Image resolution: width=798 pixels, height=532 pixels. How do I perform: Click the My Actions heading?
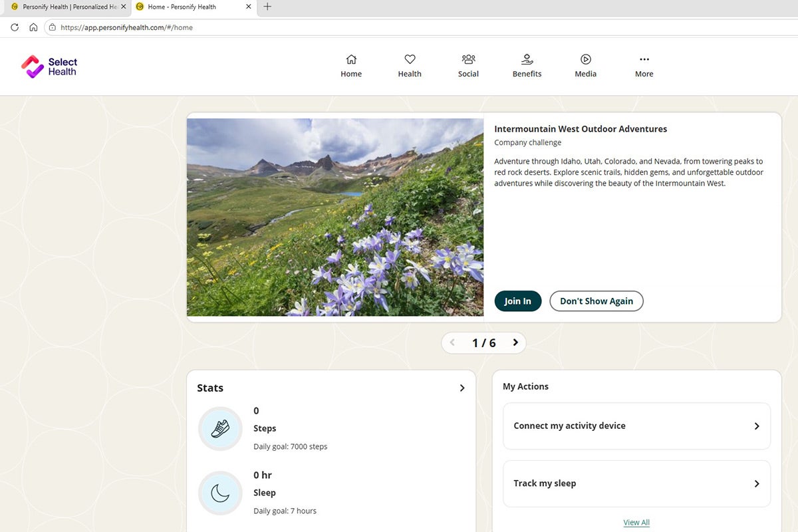(525, 386)
